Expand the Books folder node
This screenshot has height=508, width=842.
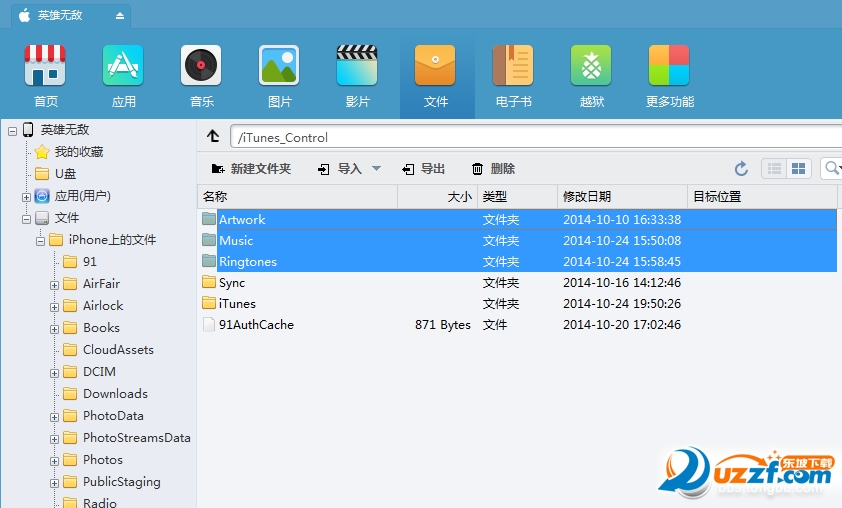pos(54,329)
